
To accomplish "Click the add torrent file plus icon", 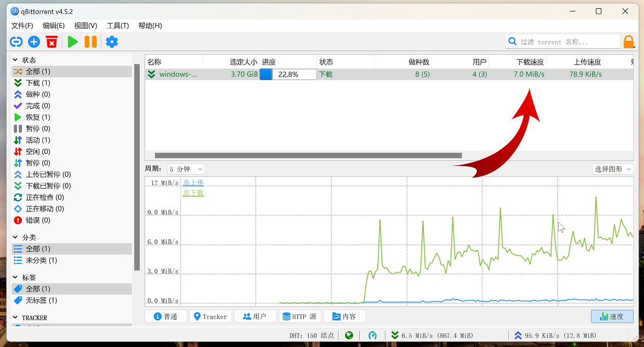I will coord(34,42).
